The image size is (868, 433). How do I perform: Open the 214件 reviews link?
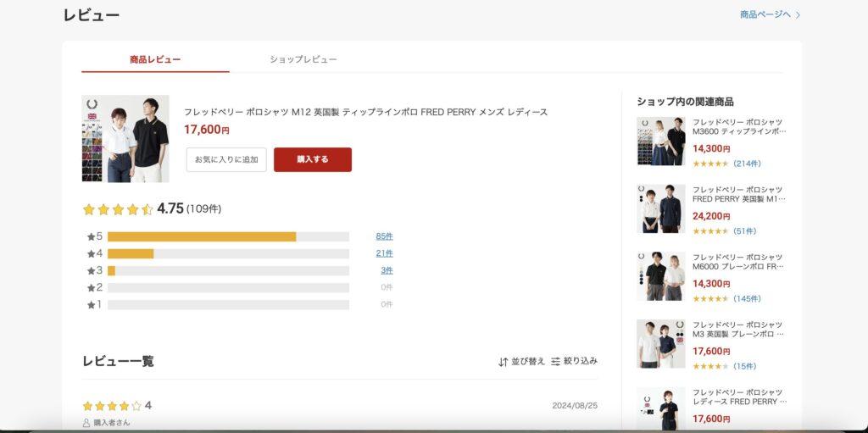coord(747,164)
